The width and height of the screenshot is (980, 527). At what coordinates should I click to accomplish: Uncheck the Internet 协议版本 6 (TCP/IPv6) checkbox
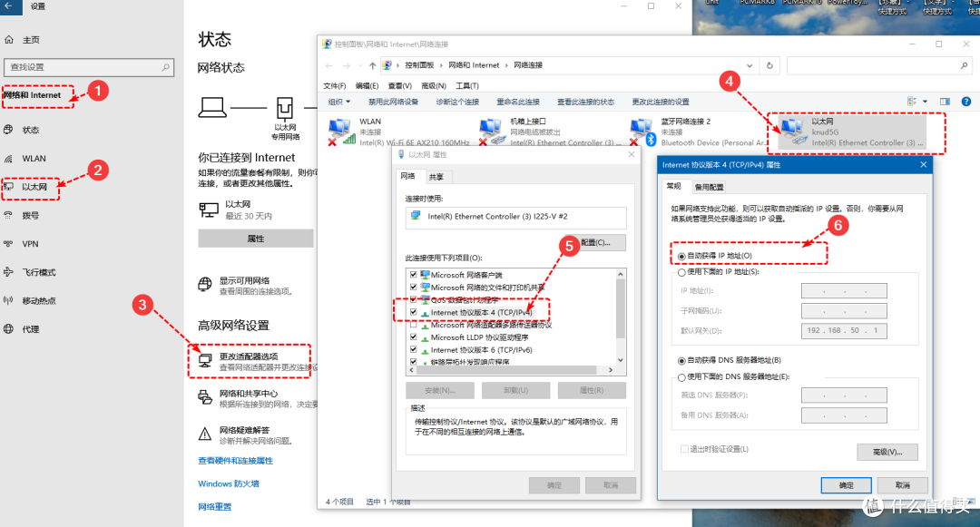pyautogui.click(x=413, y=348)
